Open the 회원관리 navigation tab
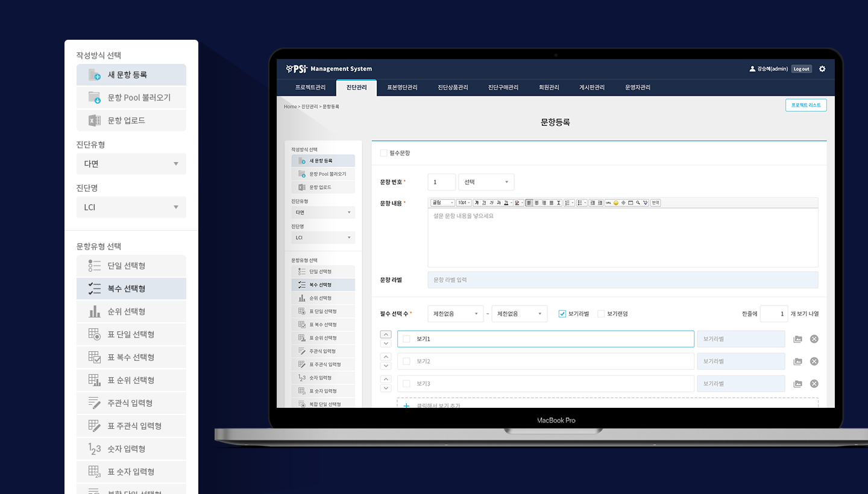 (x=549, y=87)
